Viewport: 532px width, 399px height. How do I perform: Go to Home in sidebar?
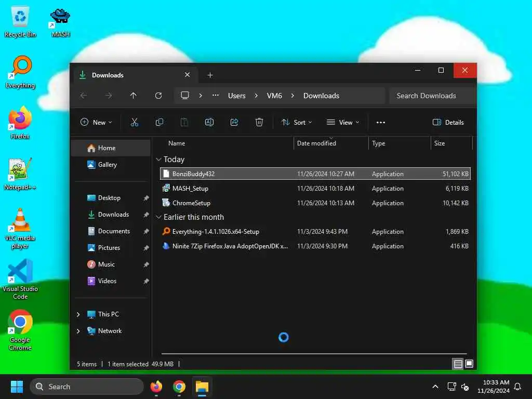(x=111, y=148)
